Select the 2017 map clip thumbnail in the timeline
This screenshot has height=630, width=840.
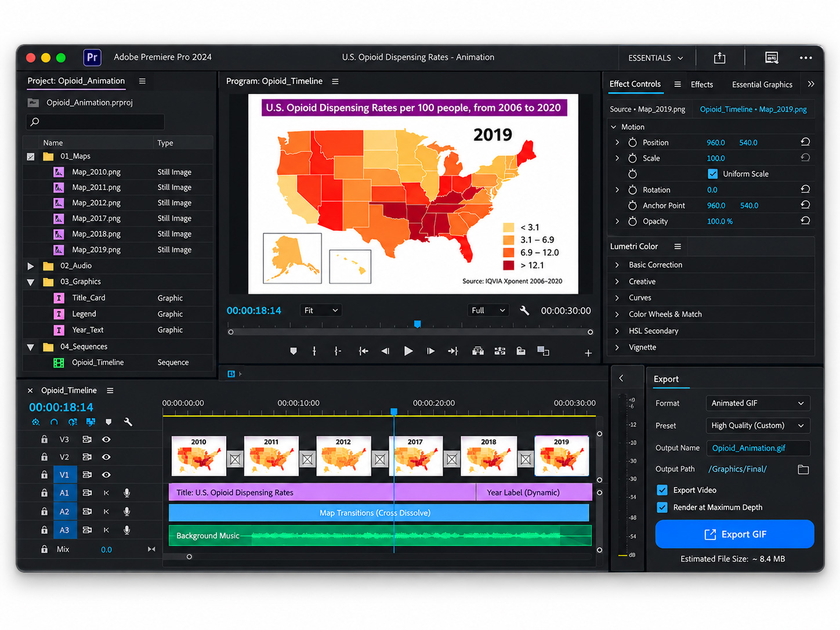(x=415, y=456)
